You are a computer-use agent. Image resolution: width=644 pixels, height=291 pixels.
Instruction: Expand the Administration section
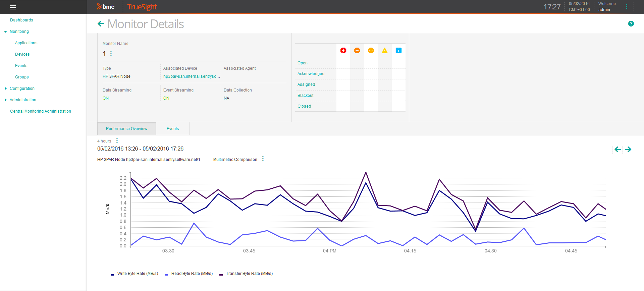(x=5, y=100)
